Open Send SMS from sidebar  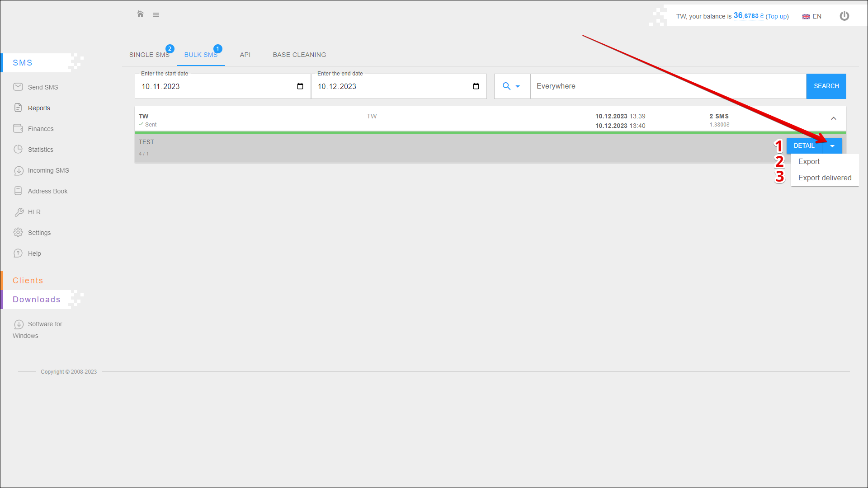click(42, 87)
